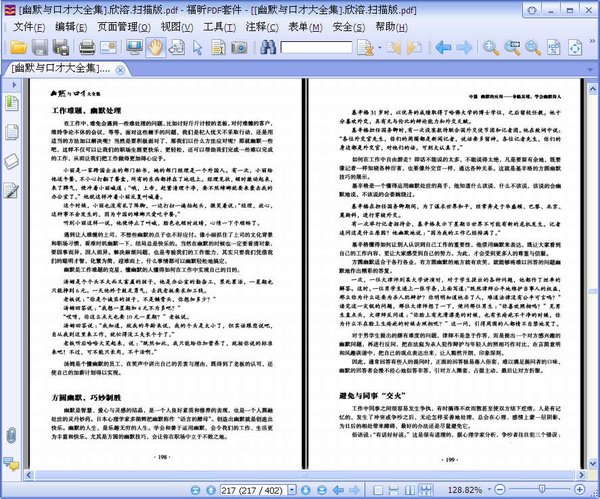Open dropdown arrow next to find options
Viewport: 600px width, 499px height.
coord(379,47)
